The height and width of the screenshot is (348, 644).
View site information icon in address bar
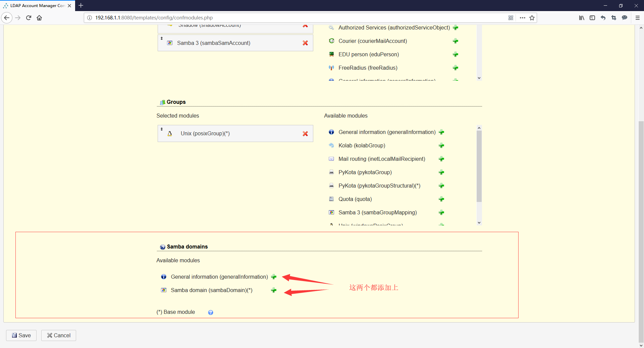point(90,18)
